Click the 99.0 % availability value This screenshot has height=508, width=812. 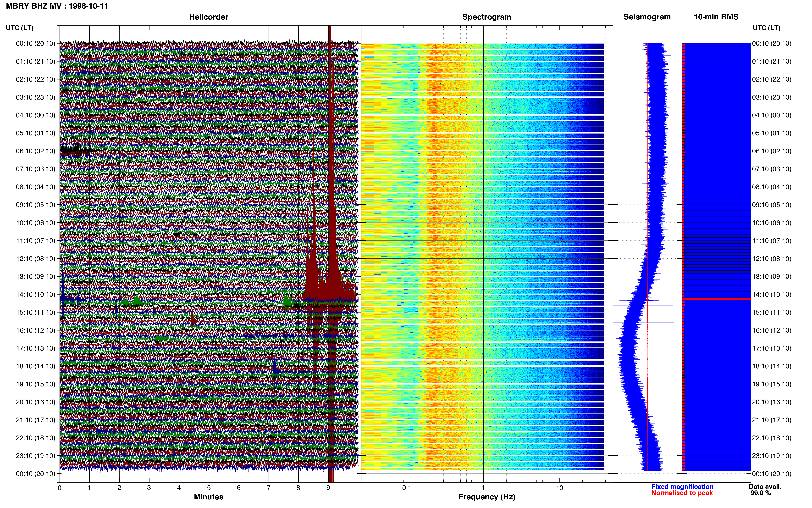coord(761,493)
